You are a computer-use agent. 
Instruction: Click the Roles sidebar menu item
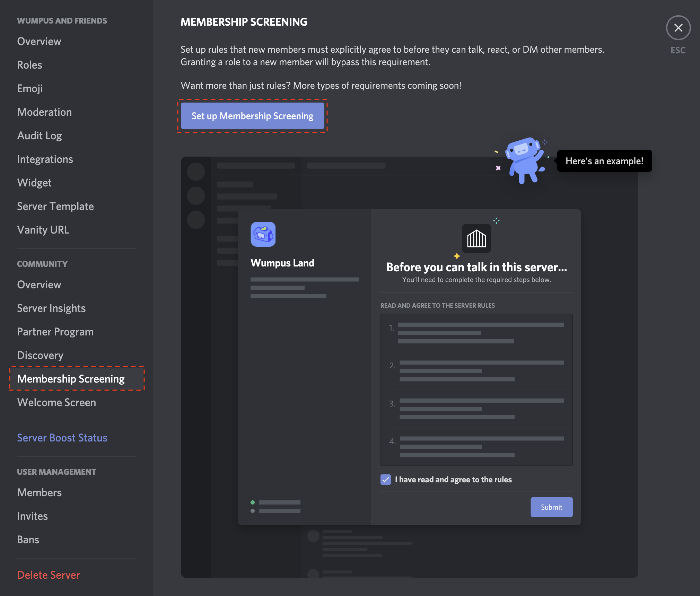click(29, 64)
